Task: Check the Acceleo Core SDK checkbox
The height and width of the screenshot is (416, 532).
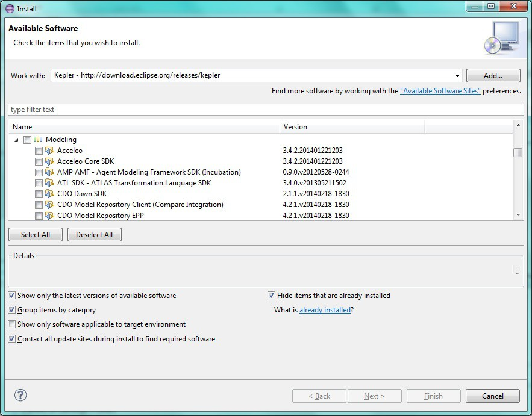Action: click(x=39, y=161)
